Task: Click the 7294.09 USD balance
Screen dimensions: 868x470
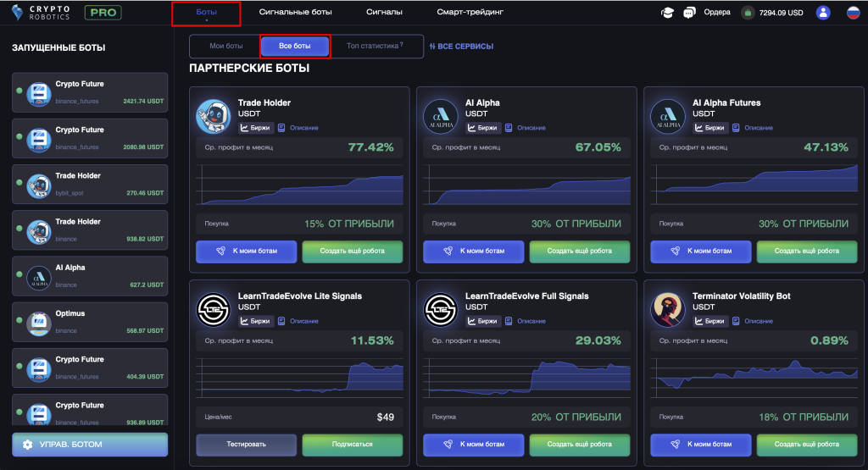Action: coord(781,13)
